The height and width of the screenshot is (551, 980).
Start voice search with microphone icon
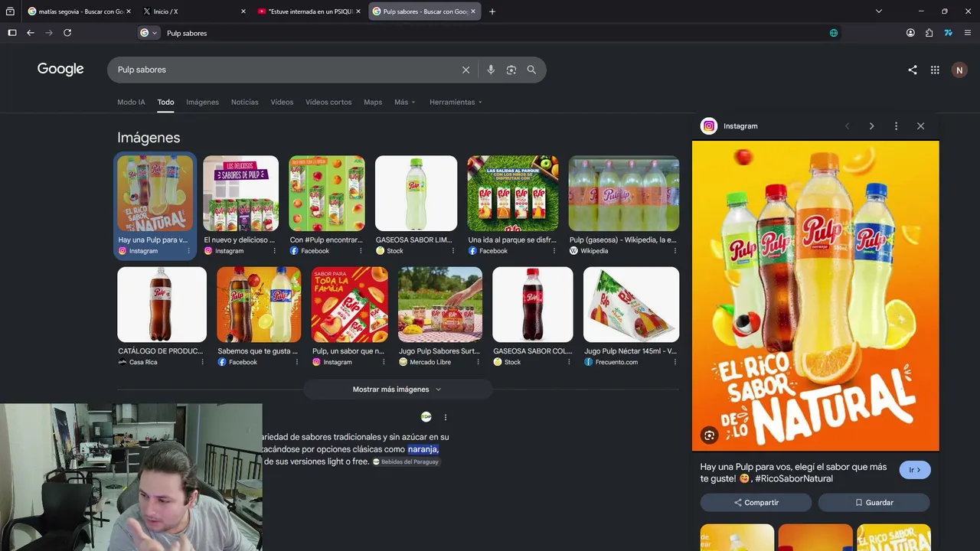pos(491,70)
